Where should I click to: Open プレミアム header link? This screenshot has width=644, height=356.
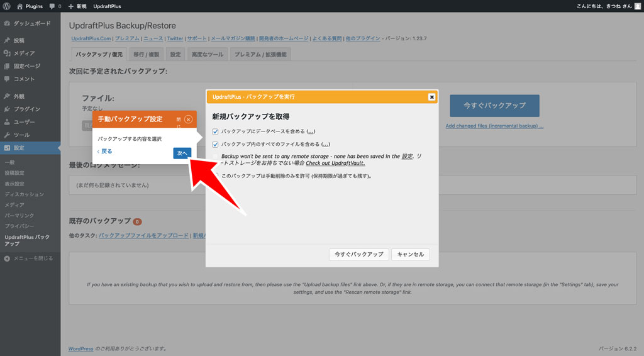[x=127, y=38]
